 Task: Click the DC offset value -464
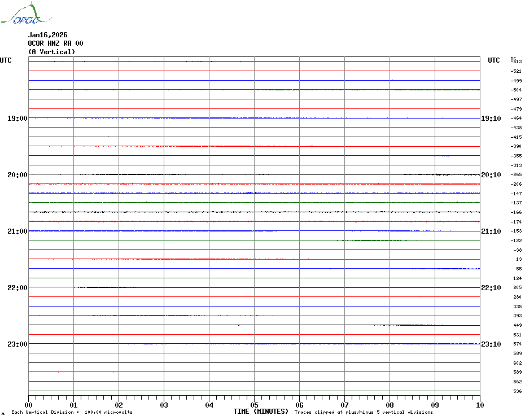(516, 118)
